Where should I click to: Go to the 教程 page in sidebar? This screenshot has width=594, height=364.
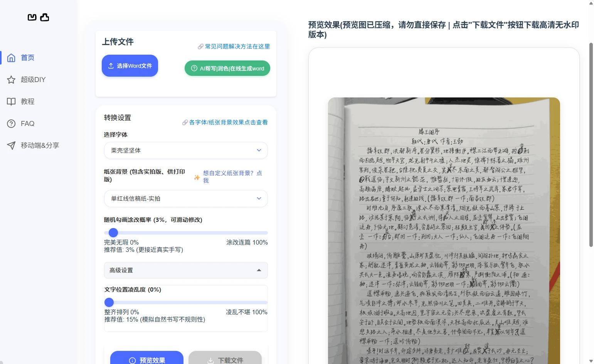tap(28, 102)
